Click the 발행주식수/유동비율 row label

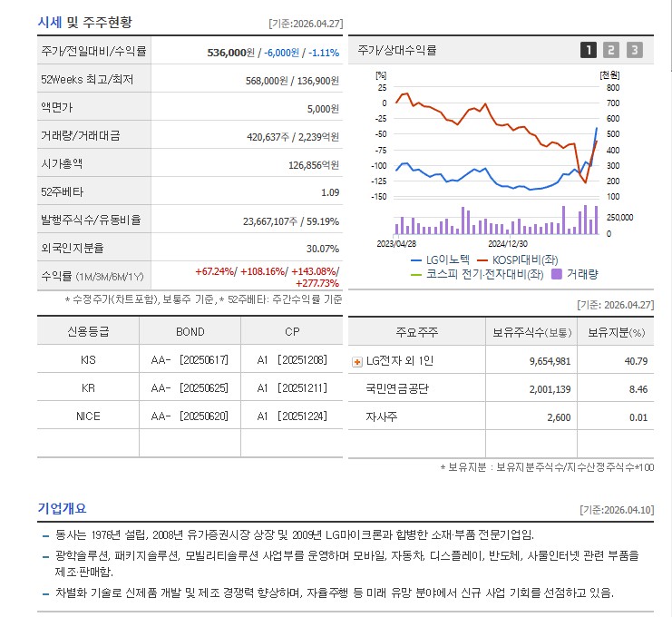point(91,220)
